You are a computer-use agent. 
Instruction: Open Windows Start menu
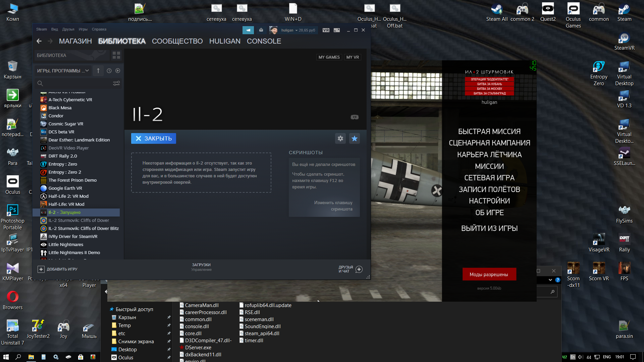pyautogui.click(x=6, y=357)
